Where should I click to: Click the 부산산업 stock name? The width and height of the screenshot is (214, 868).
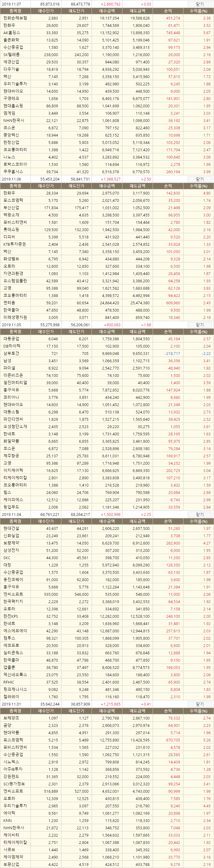click(x=11, y=208)
